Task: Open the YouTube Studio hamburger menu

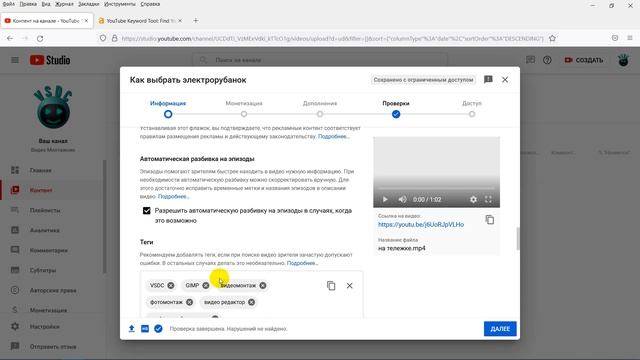Action: click(15, 60)
